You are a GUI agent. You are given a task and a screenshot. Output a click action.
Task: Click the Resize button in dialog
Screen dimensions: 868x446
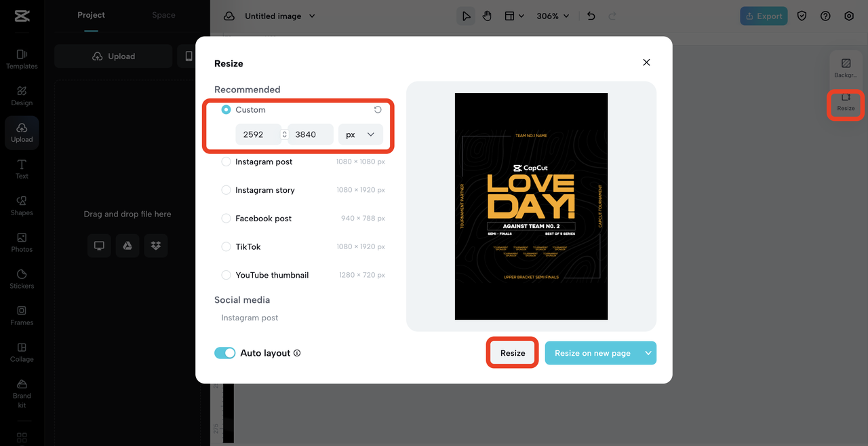513,353
